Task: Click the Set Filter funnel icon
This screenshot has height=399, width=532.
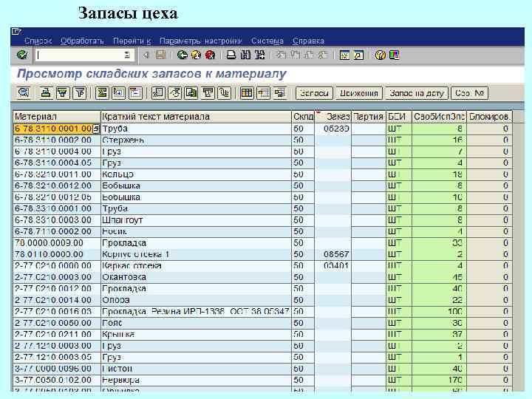Action: (80, 92)
